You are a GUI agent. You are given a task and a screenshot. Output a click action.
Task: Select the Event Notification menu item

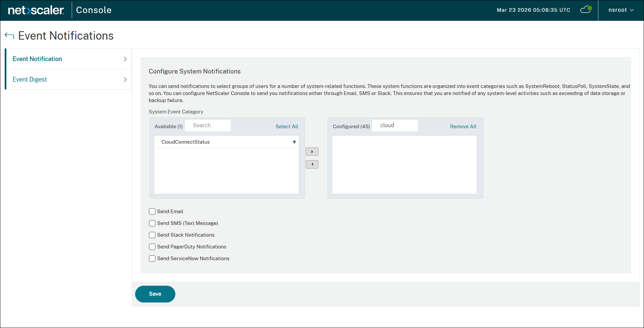coord(37,59)
